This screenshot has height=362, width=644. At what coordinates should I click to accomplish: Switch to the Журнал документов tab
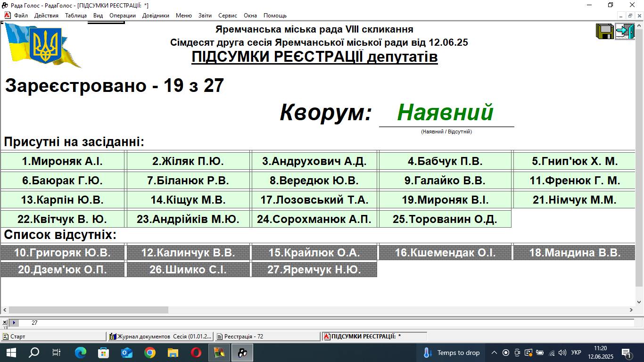coord(160,337)
